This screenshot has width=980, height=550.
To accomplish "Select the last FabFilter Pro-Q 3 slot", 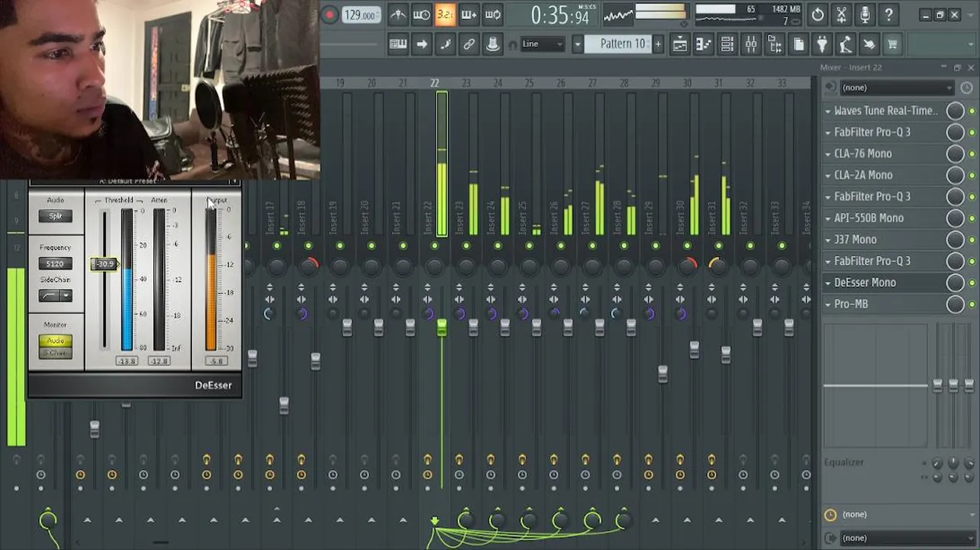I will click(872, 260).
